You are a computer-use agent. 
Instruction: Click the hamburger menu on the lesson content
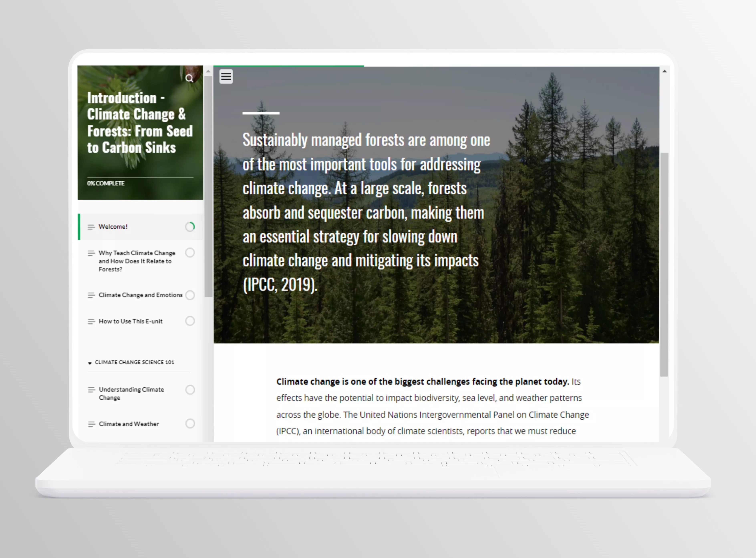pos(226,77)
